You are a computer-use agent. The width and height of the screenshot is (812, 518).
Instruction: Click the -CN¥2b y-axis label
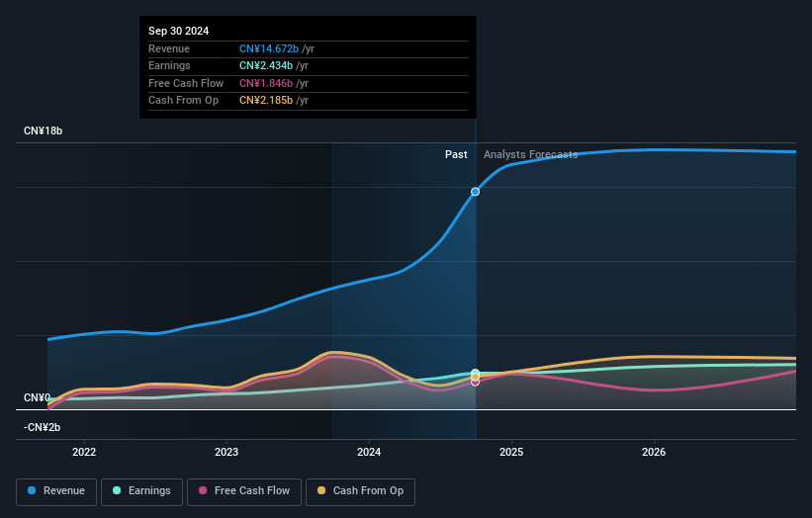(x=42, y=427)
